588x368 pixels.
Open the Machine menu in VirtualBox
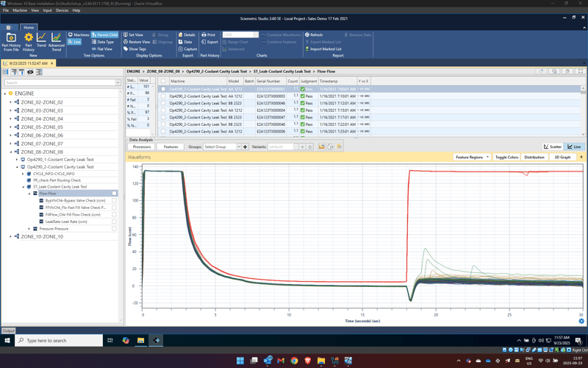tap(20, 10)
